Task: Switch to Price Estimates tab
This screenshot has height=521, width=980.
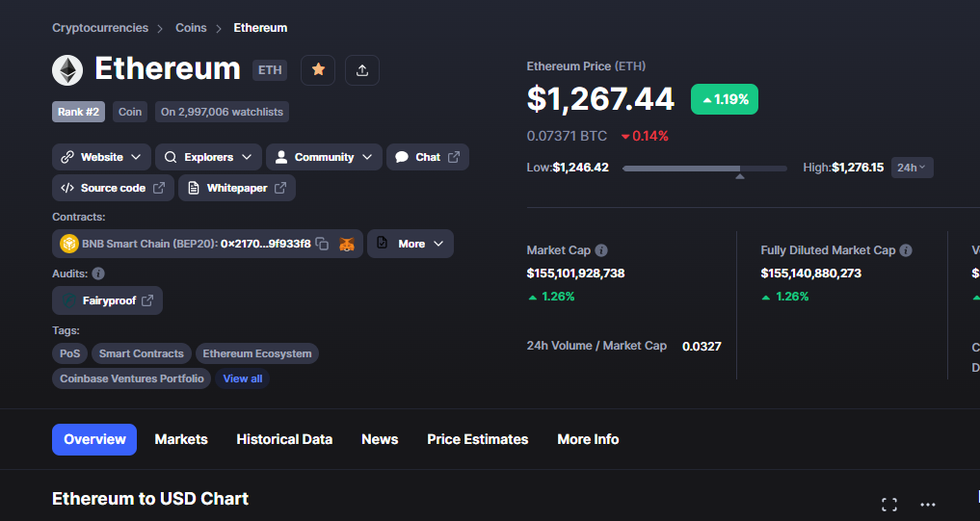Action: click(478, 440)
